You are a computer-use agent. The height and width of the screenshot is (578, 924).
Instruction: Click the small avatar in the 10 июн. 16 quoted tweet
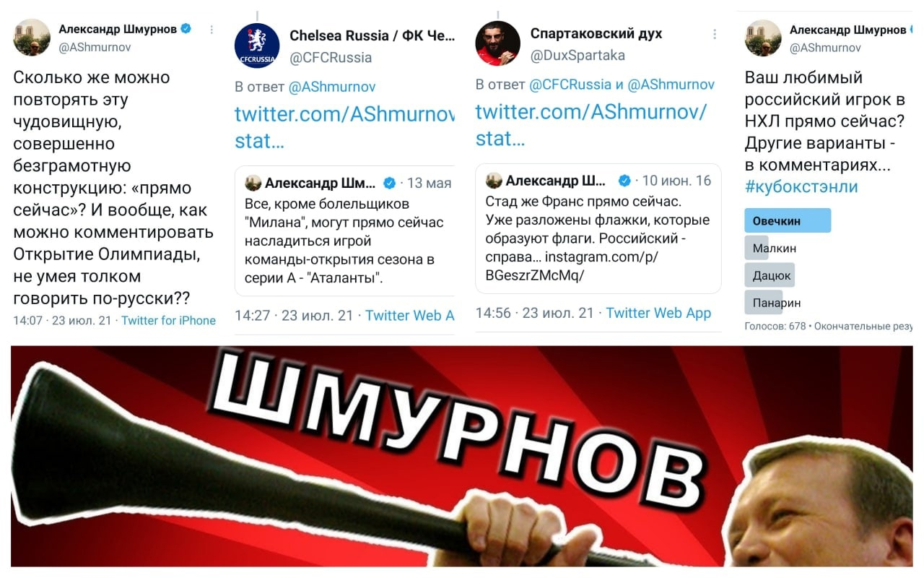point(494,180)
